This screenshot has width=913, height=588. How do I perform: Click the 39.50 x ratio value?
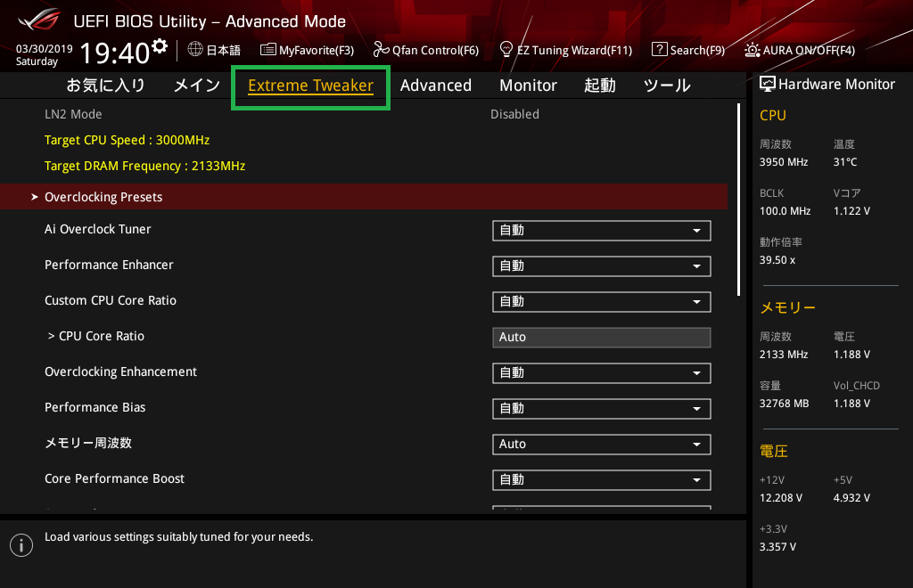click(x=777, y=260)
